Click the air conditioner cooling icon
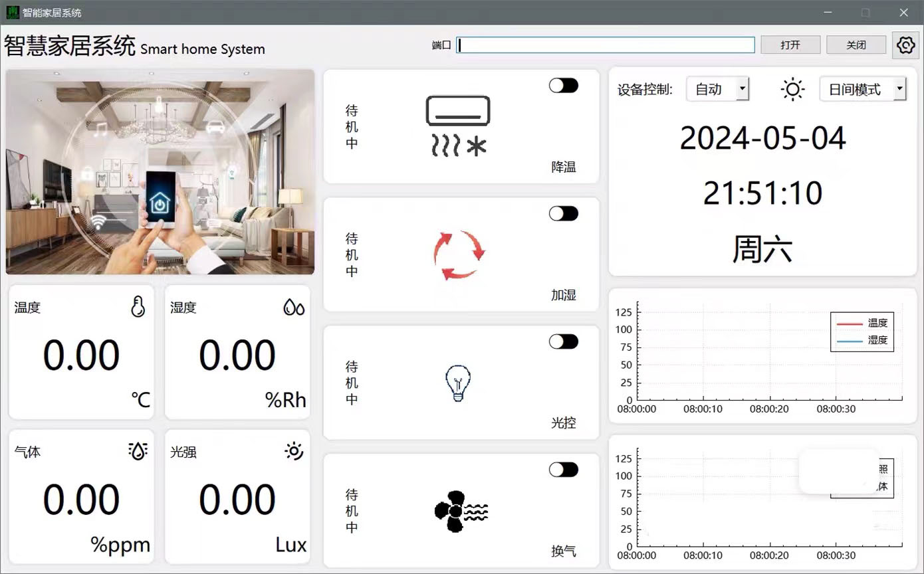The image size is (924, 574). coord(458,126)
